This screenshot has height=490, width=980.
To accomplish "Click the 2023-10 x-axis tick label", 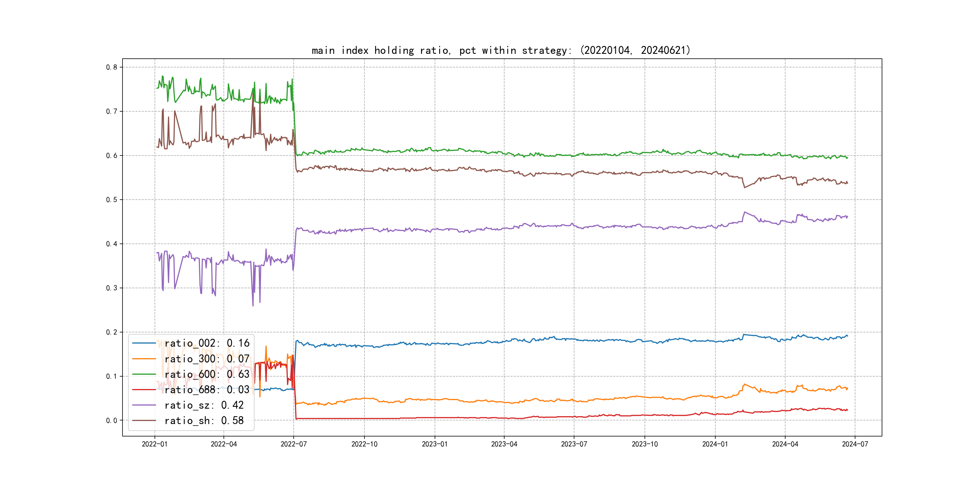I will pyautogui.click(x=645, y=444).
